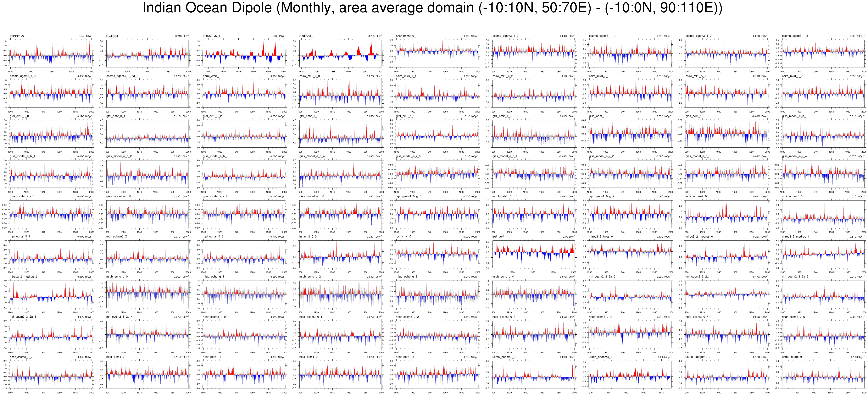Click the iap_fgoals1_0_g_0 title label
This screenshot has height=395, width=868.
tap(408, 196)
